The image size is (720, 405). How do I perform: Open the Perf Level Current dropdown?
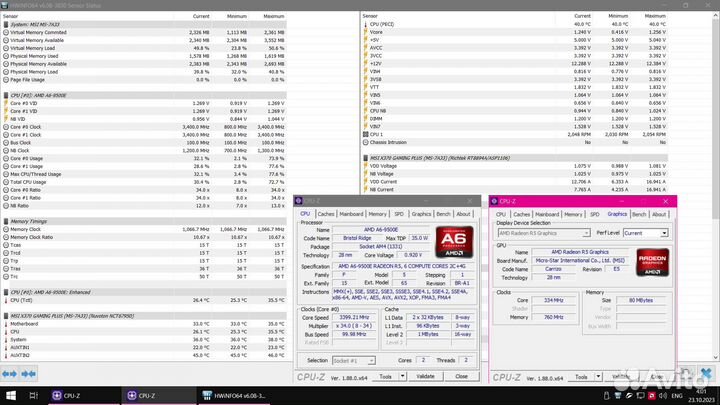(645, 233)
